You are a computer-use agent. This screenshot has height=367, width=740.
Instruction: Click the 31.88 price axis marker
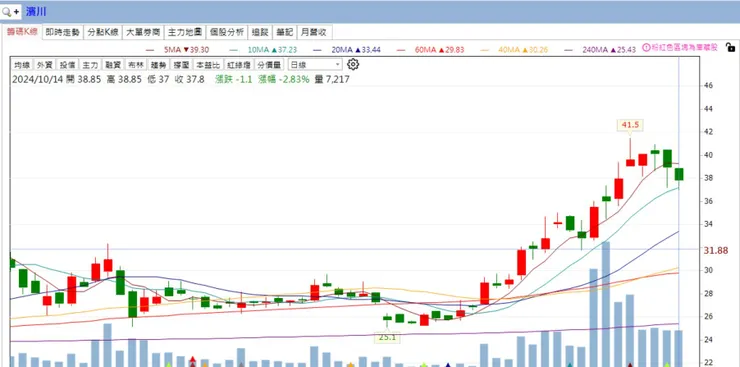pos(715,250)
